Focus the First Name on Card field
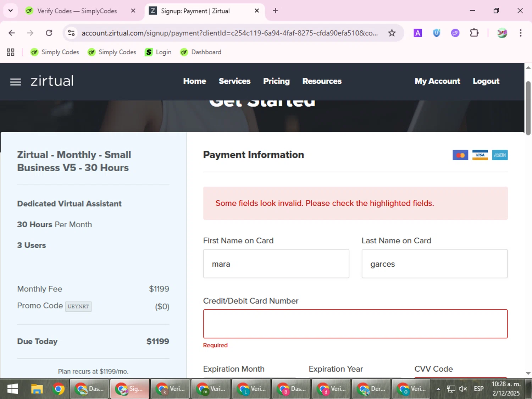Screen dimensions: 532x399 click(276, 264)
